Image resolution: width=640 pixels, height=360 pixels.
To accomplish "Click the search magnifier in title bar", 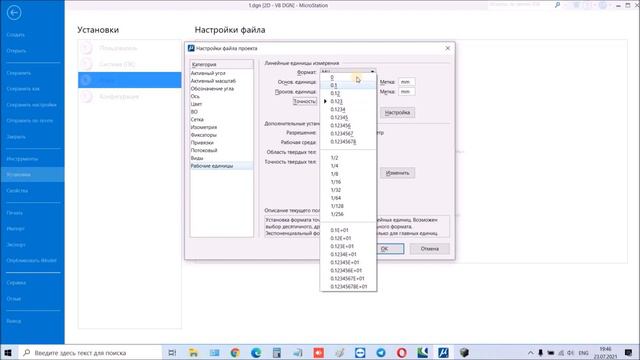I will coord(558,5).
